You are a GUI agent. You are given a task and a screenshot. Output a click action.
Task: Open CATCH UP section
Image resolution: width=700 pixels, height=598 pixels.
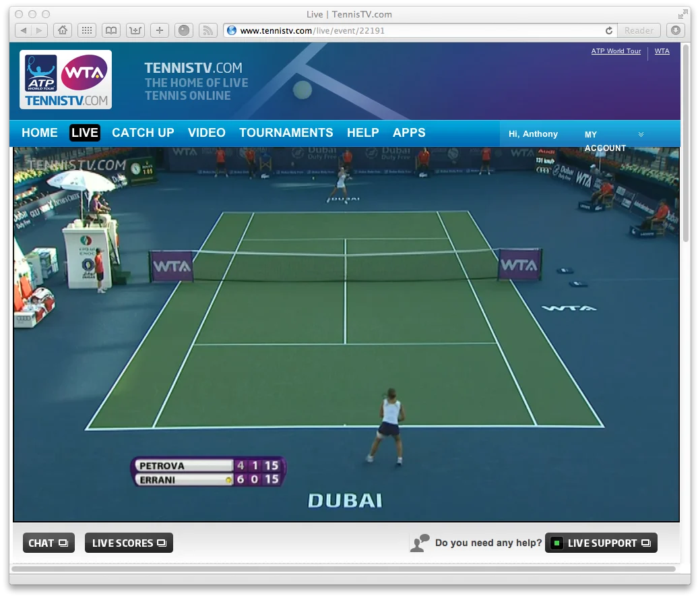pos(143,133)
